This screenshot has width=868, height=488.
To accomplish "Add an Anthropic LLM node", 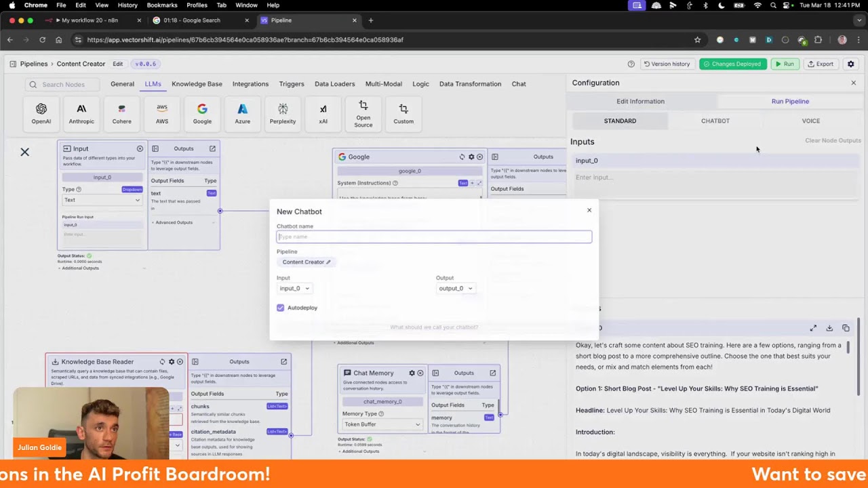I will pos(81,113).
